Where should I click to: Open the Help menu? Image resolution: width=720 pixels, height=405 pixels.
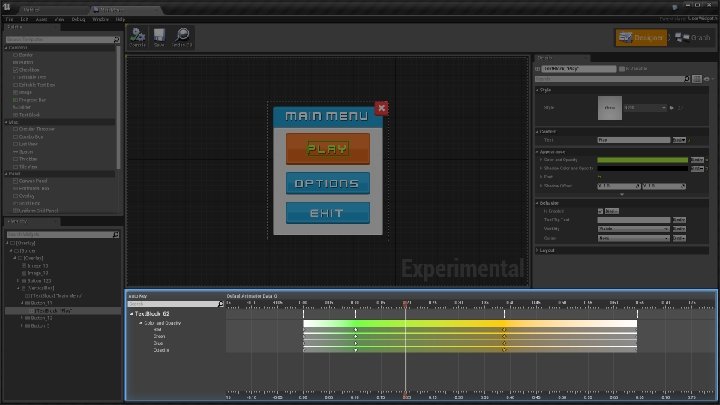point(120,19)
